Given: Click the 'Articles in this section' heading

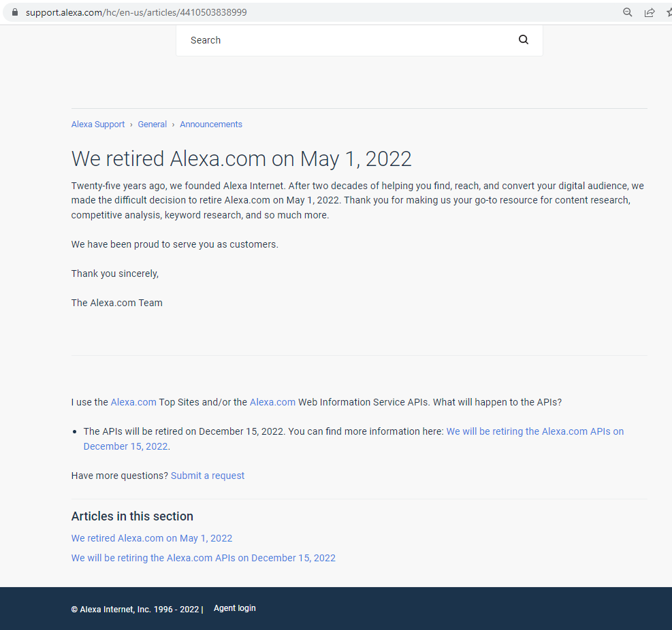Looking at the screenshot, I should [x=132, y=516].
